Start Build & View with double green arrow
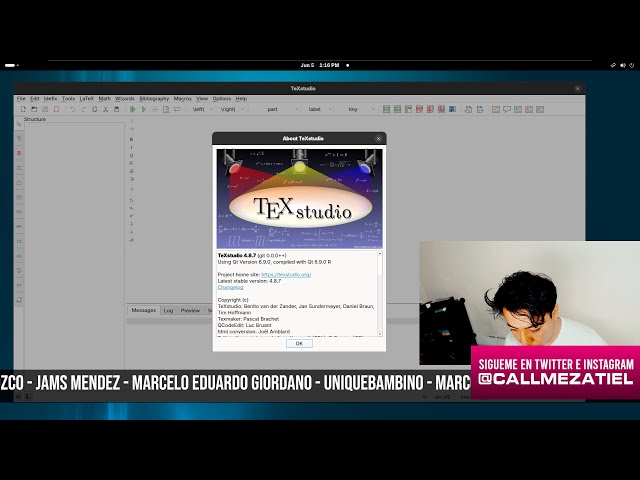The height and width of the screenshot is (480, 640). point(133,109)
